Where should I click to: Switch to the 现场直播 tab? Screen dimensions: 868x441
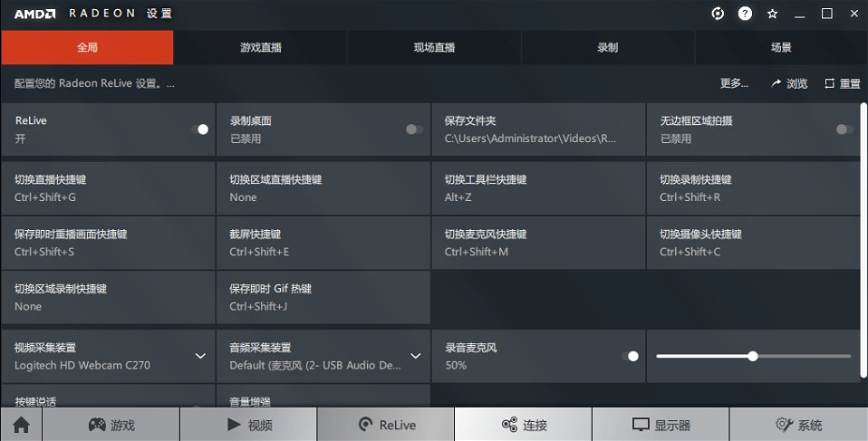click(x=435, y=48)
